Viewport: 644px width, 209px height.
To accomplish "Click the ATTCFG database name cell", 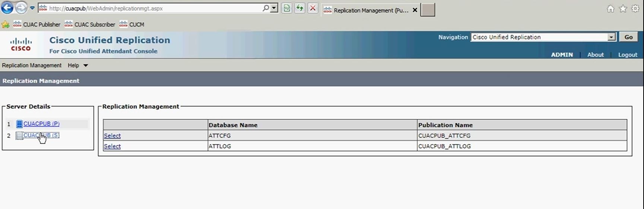I will [312, 136].
